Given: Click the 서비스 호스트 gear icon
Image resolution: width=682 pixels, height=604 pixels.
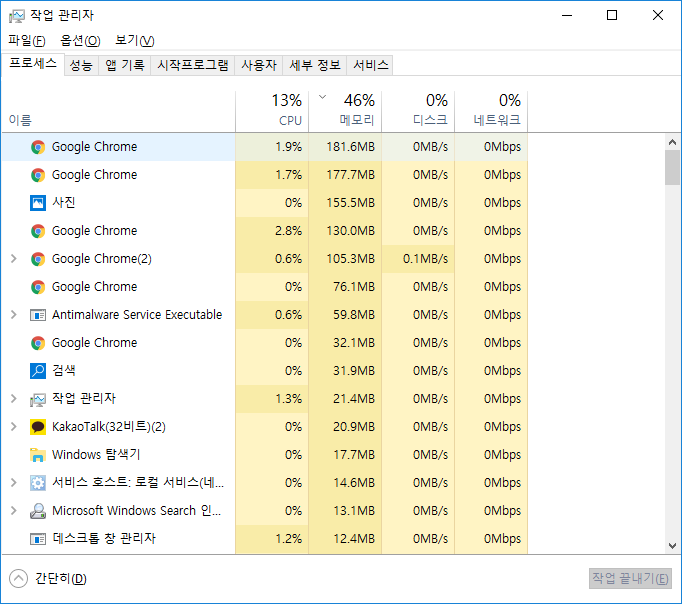Looking at the screenshot, I should 38,483.
